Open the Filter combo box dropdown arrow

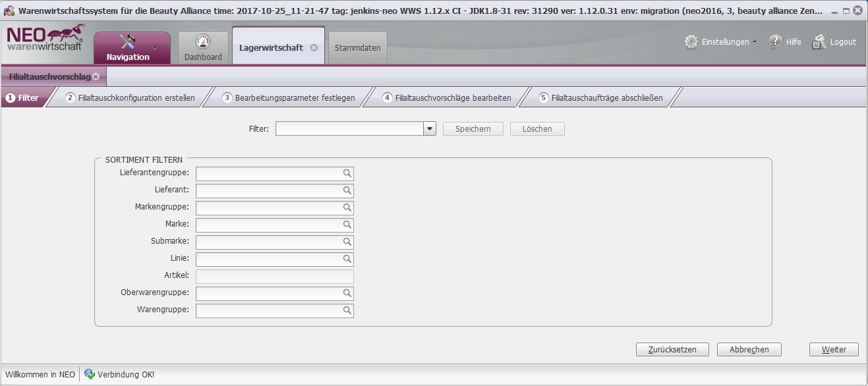tap(430, 129)
